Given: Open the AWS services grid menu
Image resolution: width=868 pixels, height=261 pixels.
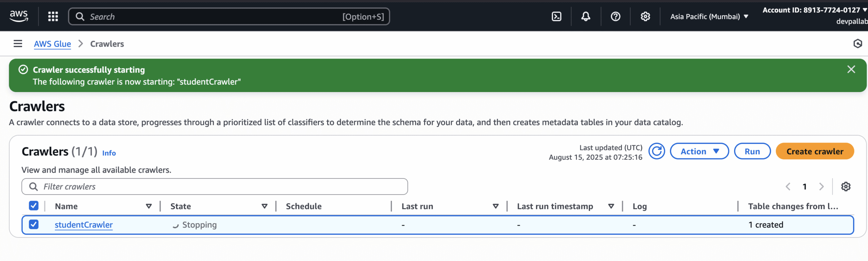Looking at the screenshot, I should coord(53,17).
